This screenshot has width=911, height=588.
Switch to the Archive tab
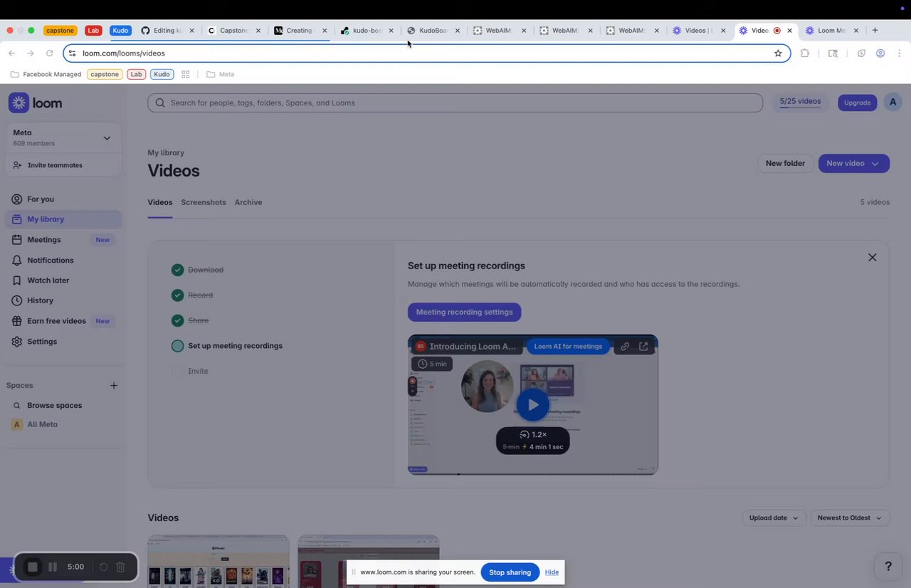pyautogui.click(x=248, y=202)
